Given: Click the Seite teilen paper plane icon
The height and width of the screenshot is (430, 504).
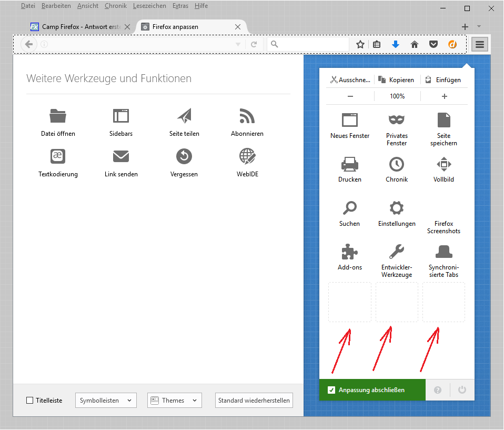Looking at the screenshot, I should tap(184, 116).
